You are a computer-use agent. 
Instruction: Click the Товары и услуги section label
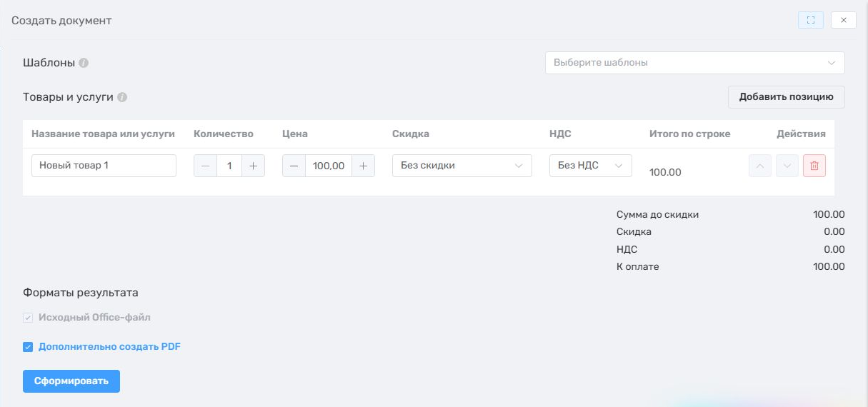click(x=69, y=97)
